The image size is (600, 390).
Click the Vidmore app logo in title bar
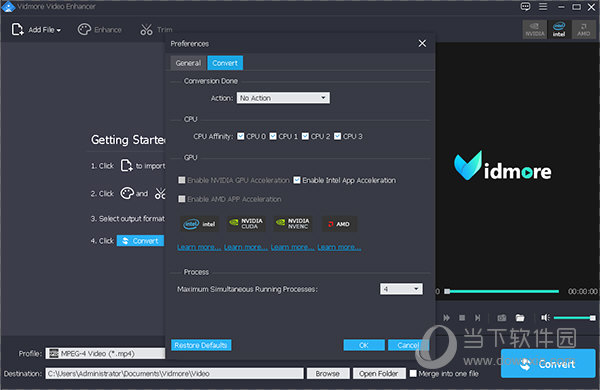click(8, 7)
